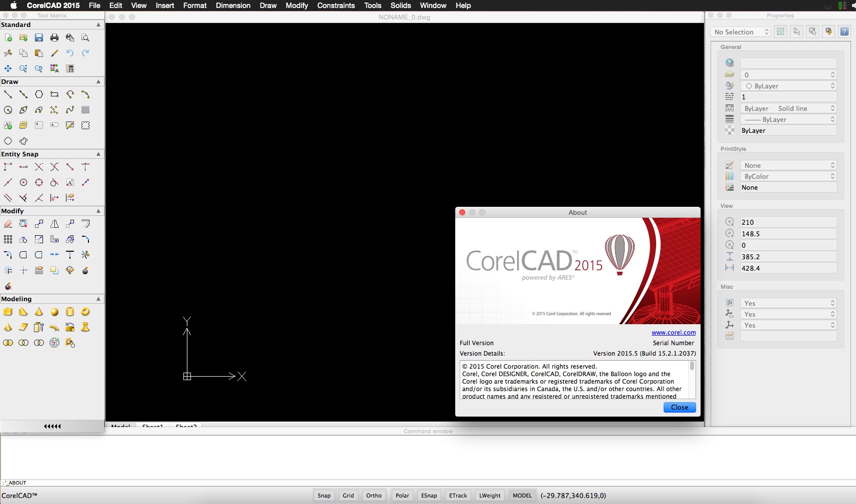Open the ByLayer line color dropdown
856x504 pixels.
[789, 86]
